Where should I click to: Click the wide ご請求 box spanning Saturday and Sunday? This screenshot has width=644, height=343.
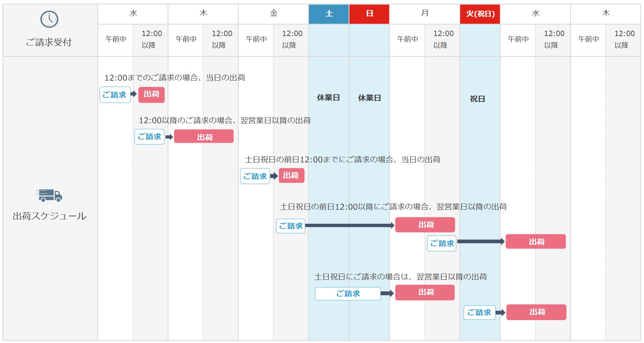348,293
